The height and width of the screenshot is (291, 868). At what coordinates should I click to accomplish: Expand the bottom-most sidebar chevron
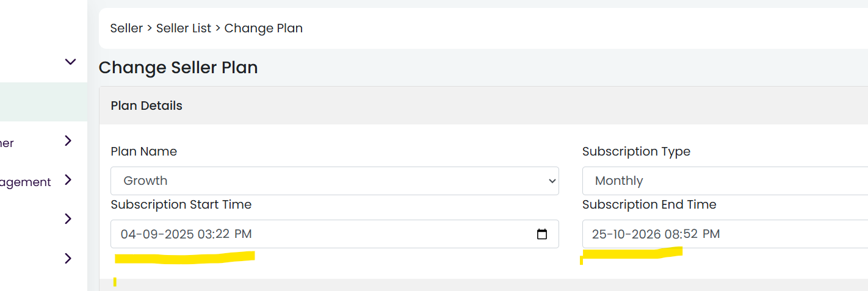coord(68,259)
